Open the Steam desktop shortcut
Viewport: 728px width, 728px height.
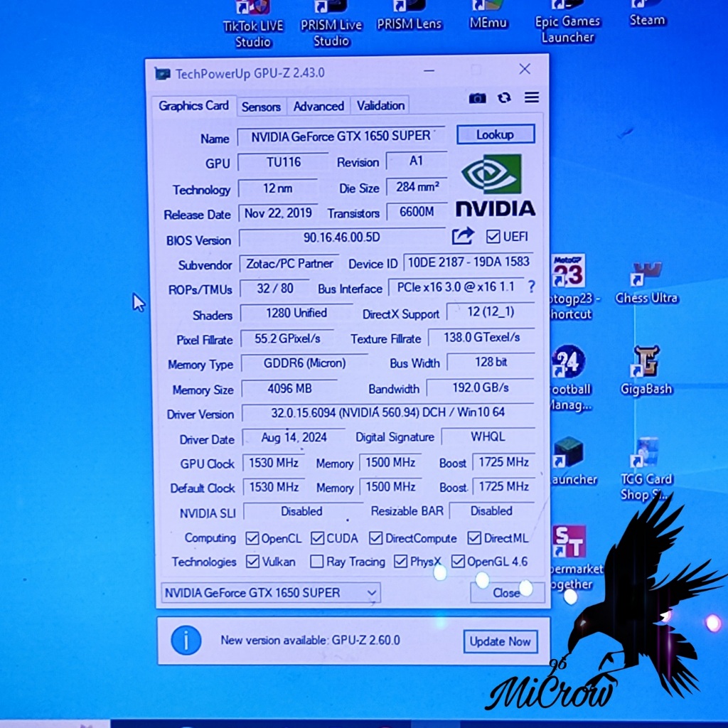[646, 13]
